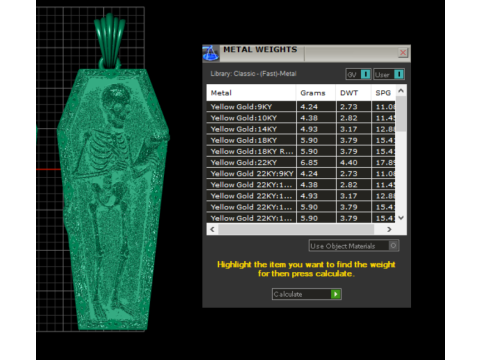Toggle the User library switch
Screen dimensions: 480x360
(389, 74)
